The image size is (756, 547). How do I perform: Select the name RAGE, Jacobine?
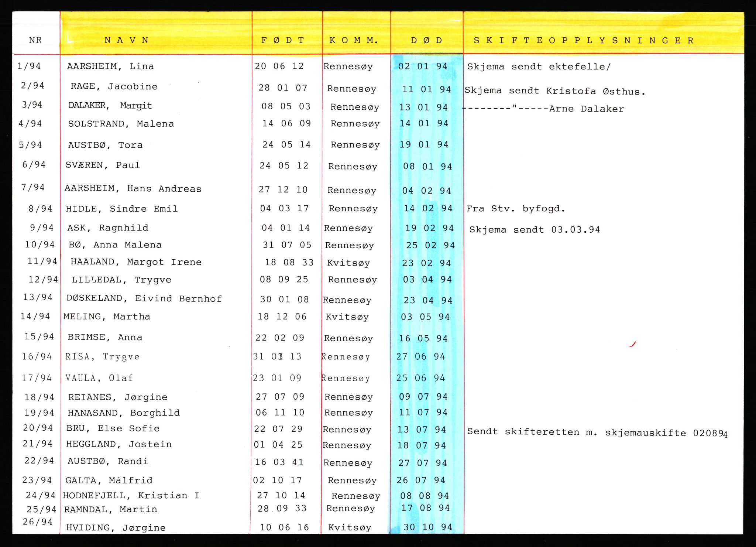pos(114,86)
